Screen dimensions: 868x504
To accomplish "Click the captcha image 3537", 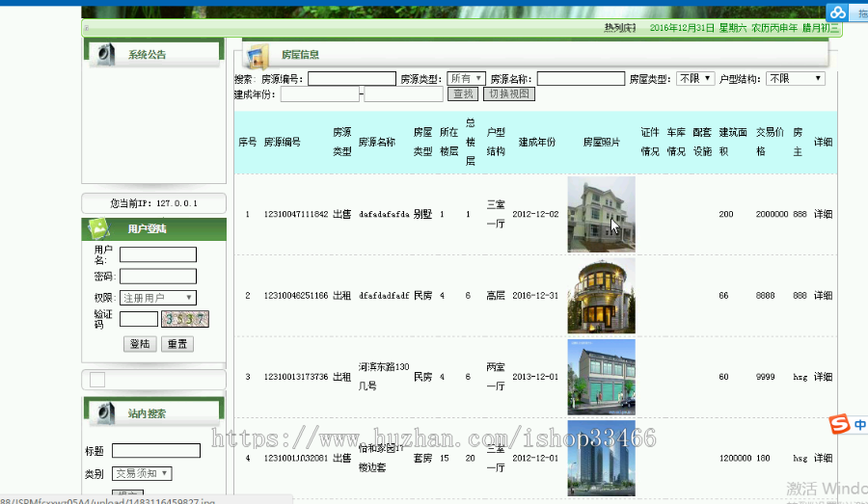I will (x=185, y=319).
